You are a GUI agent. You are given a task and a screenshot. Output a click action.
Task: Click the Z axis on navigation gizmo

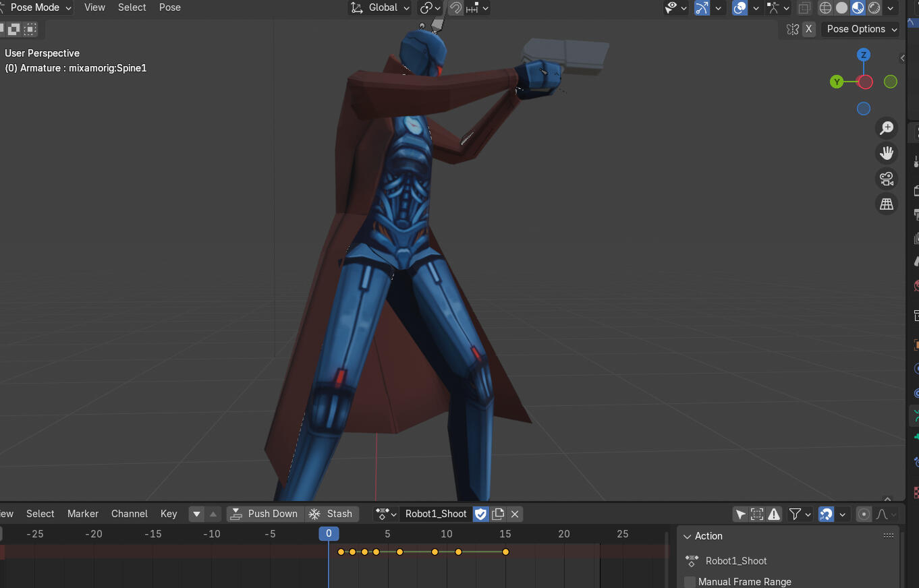[863, 55]
